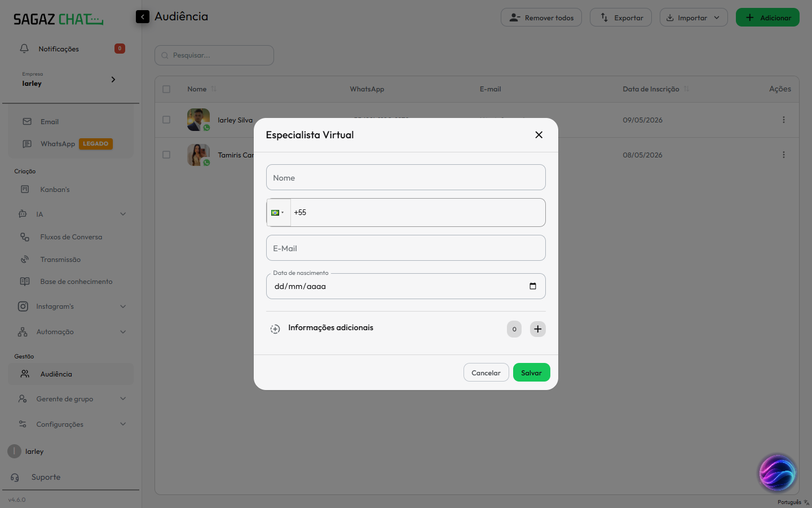The height and width of the screenshot is (508, 812).
Task: Close the Especialista Virtual dialog
Action: (539, 135)
